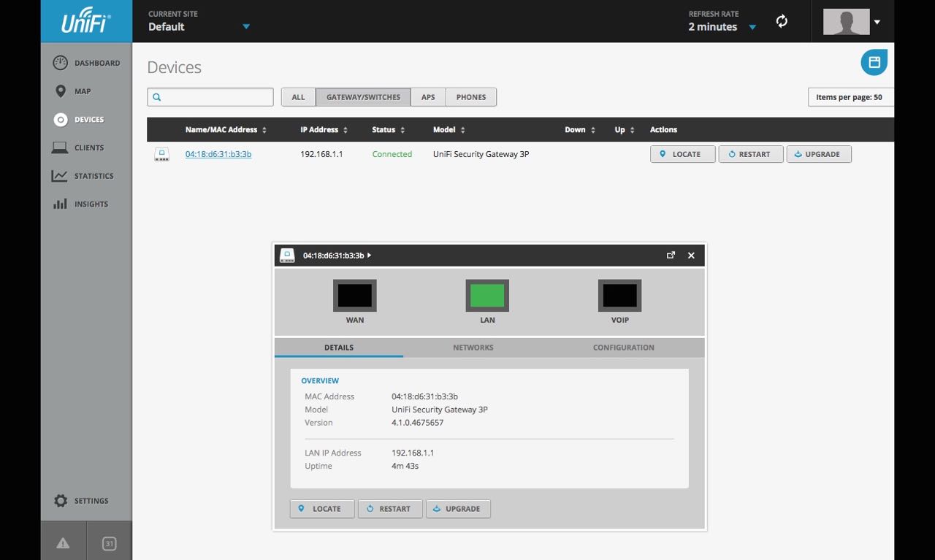
Task: Open the events calendar icon
Action: (x=109, y=543)
